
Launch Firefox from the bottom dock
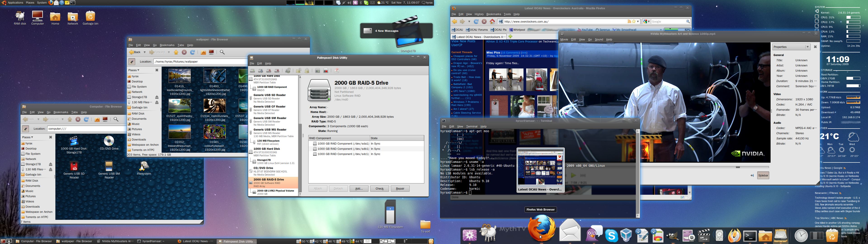542,228
